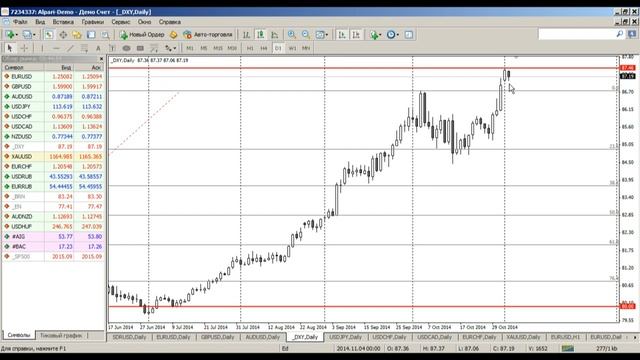
Task: Open the chart grid layout dropdown
Action: [x=322, y=35]
